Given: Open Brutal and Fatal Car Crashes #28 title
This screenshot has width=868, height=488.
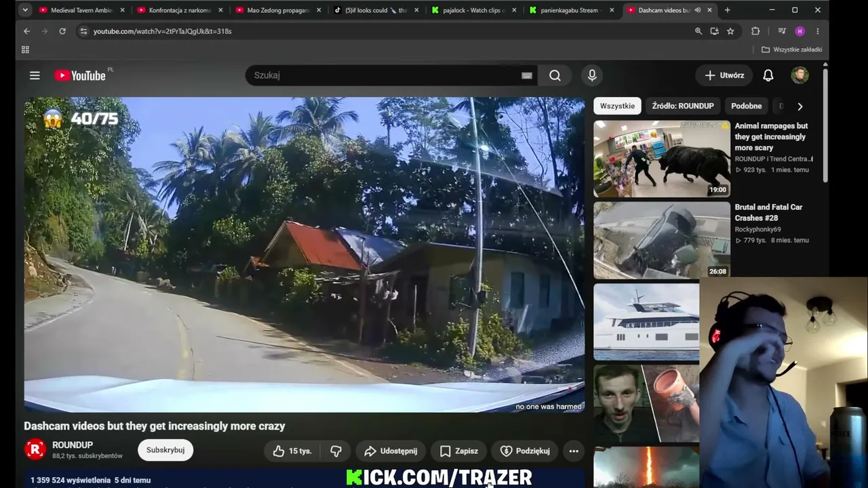Looking at the screenshot, I should click(x=768, y=213).
